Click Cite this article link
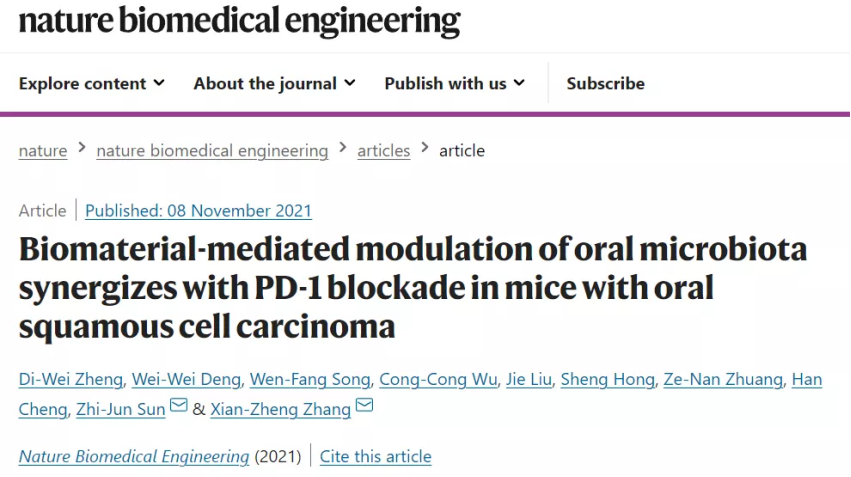This screenshot has width=851, height=477. click(376, 456)
